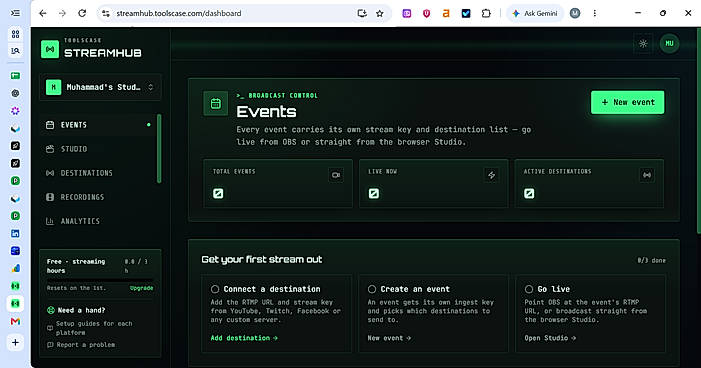Click the StreamHub logo icon
Image resolution: width=701 pixels, height=368 pixels.
coord(50,49)
